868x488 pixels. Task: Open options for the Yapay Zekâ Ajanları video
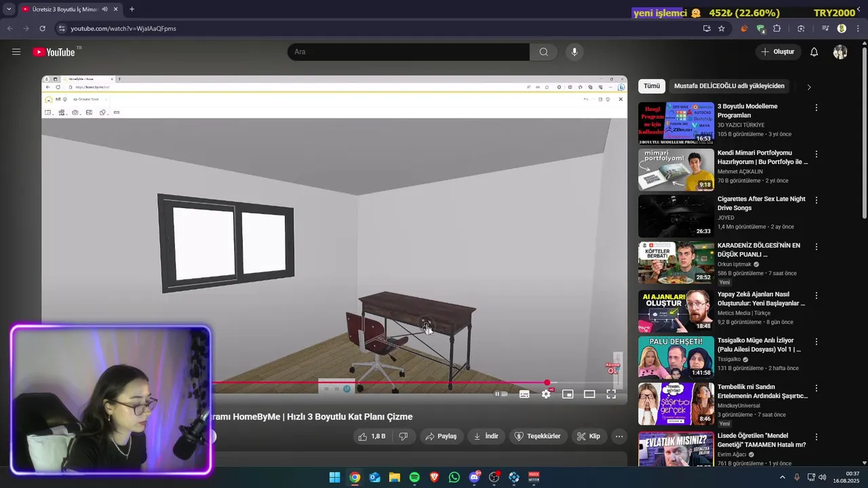(x=816, y=296)
